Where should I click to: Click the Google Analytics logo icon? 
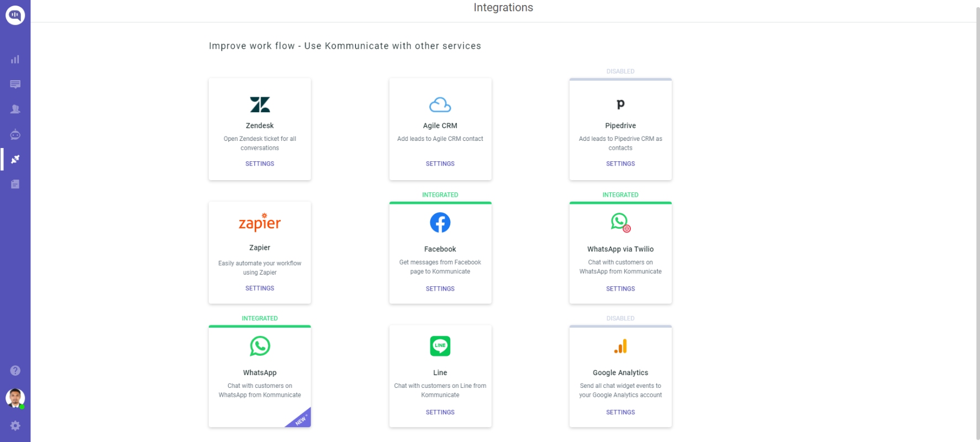pyautogui.click(x=620, y=346)
